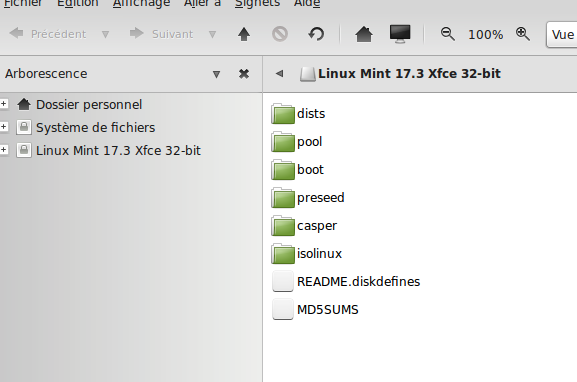
Task: Select the casper folder icon
Action: [x=283, y=225]
